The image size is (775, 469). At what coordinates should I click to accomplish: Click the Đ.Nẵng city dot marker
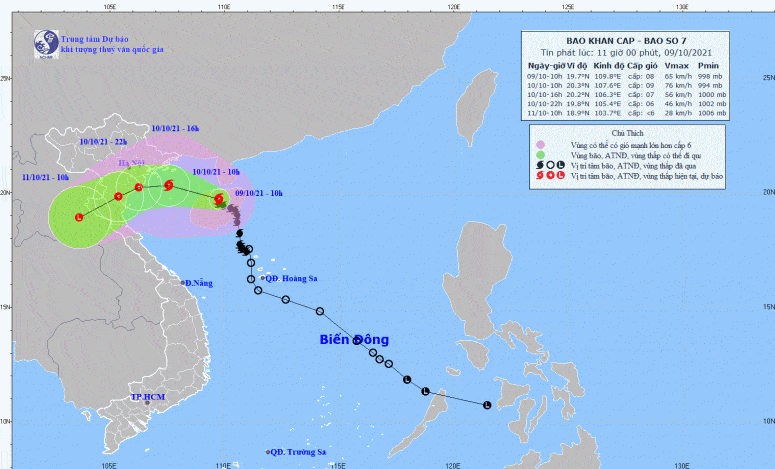click(x=183, y=283)
